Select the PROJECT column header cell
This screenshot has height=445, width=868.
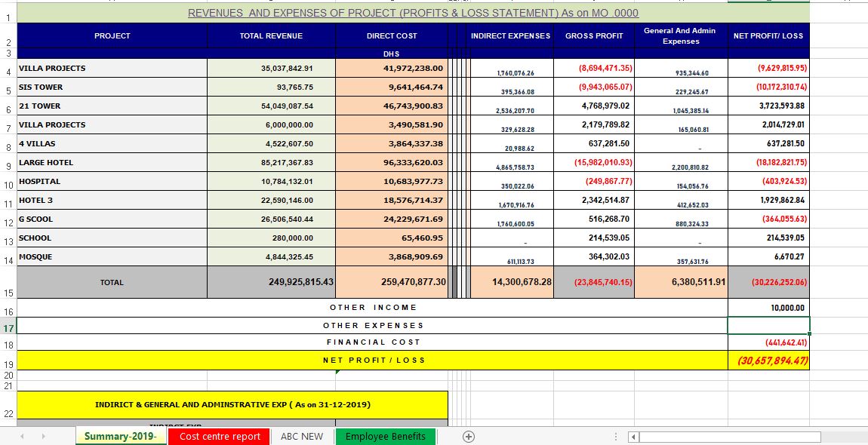[x=112, y=35]
